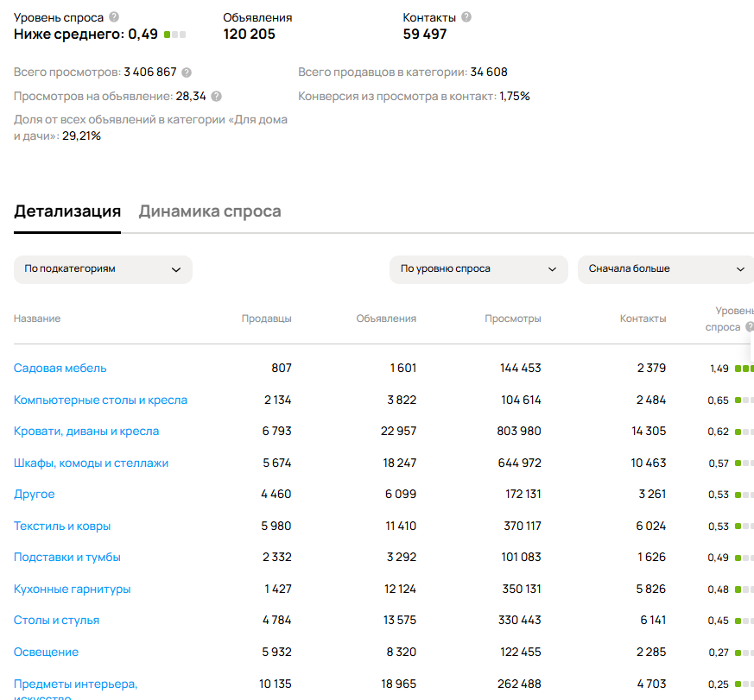754x700 pixels.
Task: Open Сначала больше order dropdown
Action: click(x=666, y=269)
